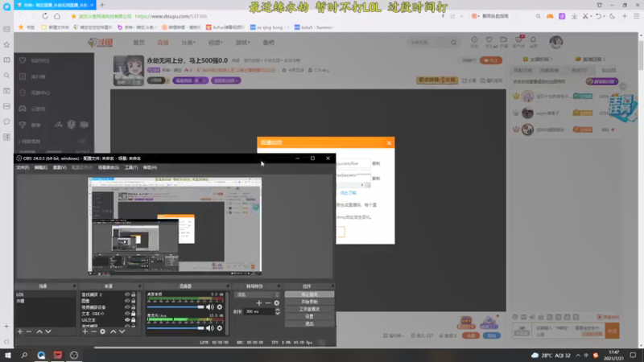Image resolution: width=644 pixels, height=362 pixels.
Task: Click the transition duration stepper arrows
Action: [x=278, y=311]
